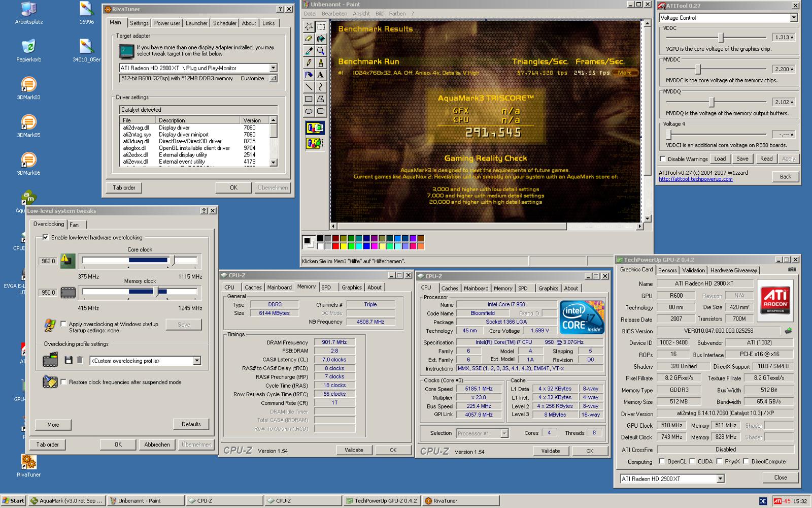
Task: Select the rectangular Select tool in Paint
Action: 321,26
